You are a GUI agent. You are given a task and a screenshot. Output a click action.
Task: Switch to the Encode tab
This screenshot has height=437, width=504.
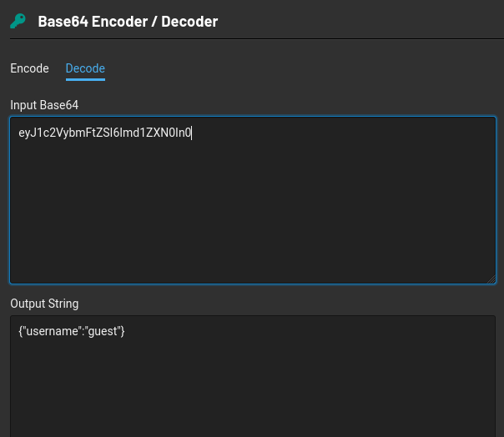(29, 68)
